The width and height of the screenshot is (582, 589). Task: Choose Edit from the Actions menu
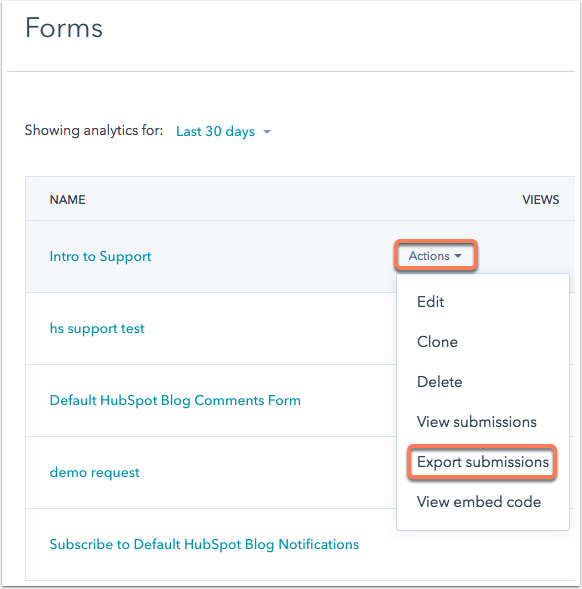tap(430, 302)
